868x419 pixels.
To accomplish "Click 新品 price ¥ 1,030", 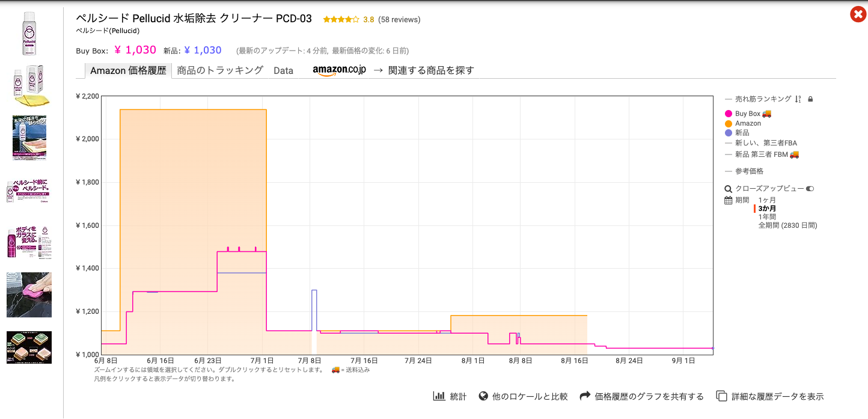I will [x=203, y=50].
